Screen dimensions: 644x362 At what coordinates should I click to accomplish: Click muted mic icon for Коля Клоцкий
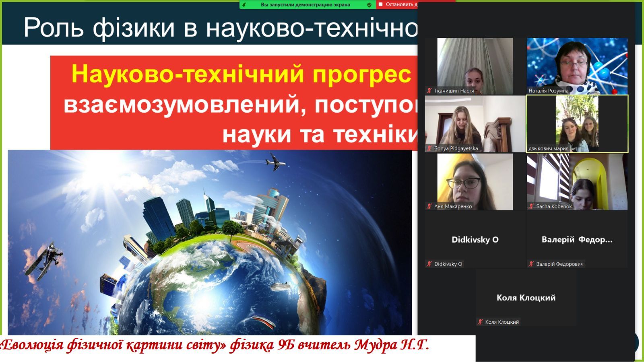tap(480, 322)
